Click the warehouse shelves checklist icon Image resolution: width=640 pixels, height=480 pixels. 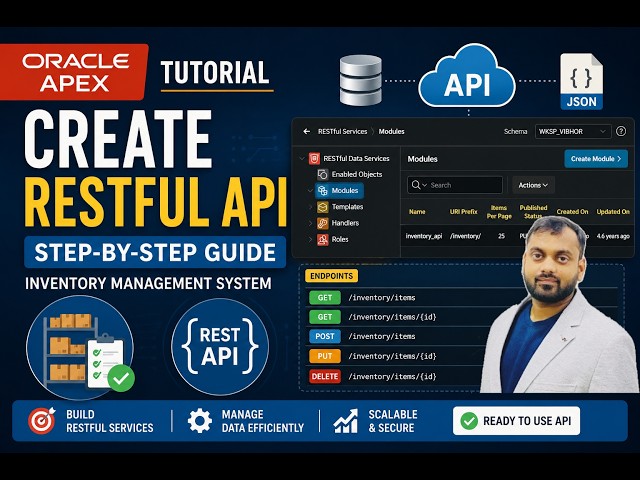80,347
